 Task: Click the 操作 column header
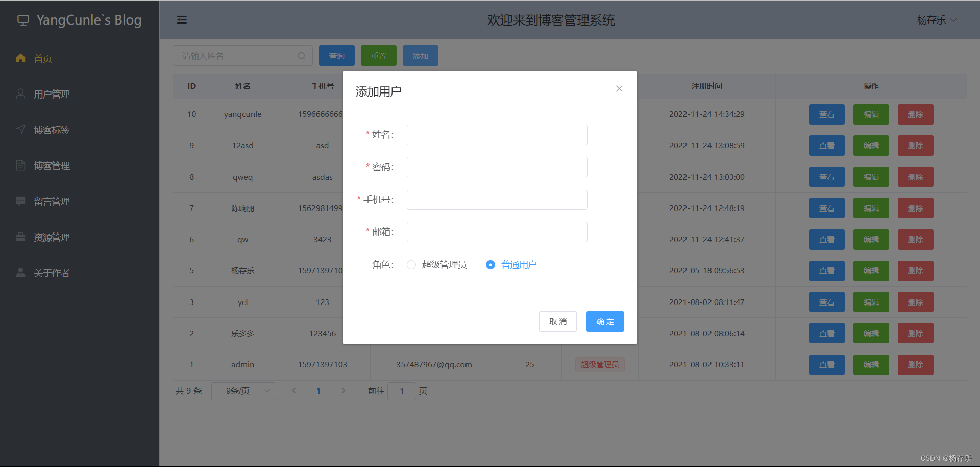point(871,86)
